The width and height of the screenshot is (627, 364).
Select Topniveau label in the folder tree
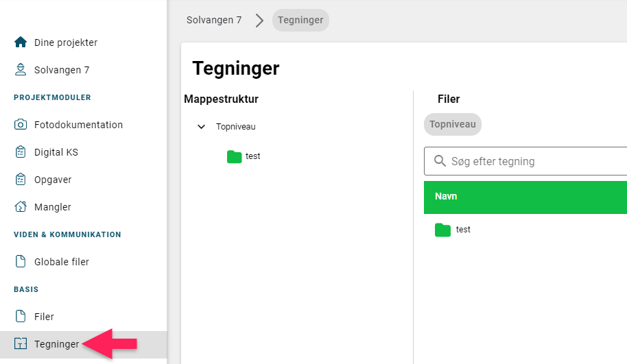(x=235, y=127)
